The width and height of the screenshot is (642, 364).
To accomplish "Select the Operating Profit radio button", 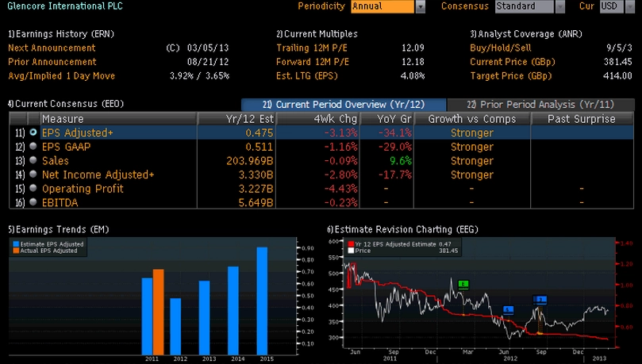I will pyautogui.click(x=33, y=188).
